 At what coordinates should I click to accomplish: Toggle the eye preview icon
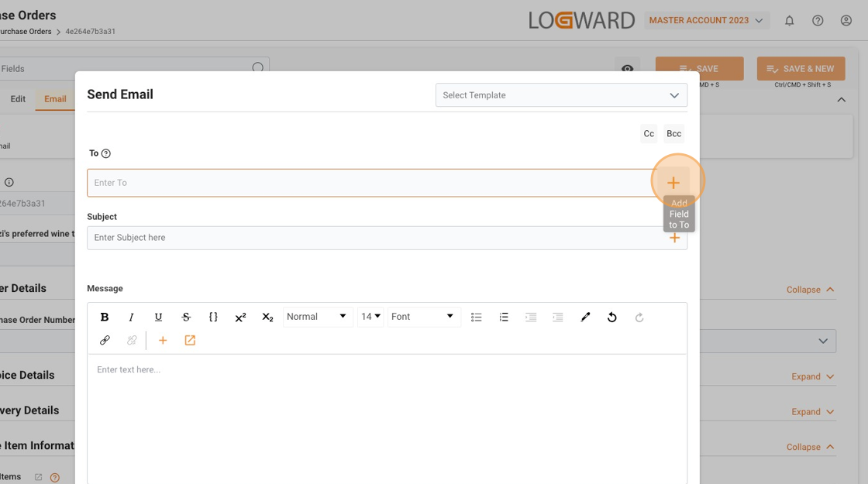point(627,69)
